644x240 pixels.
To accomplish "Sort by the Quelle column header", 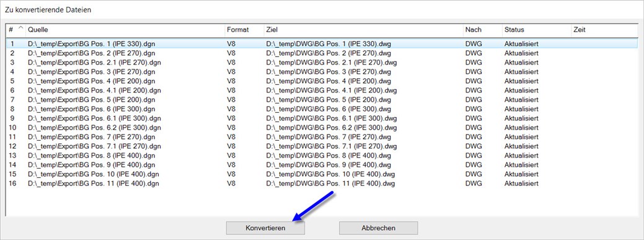I will point(125,30).
